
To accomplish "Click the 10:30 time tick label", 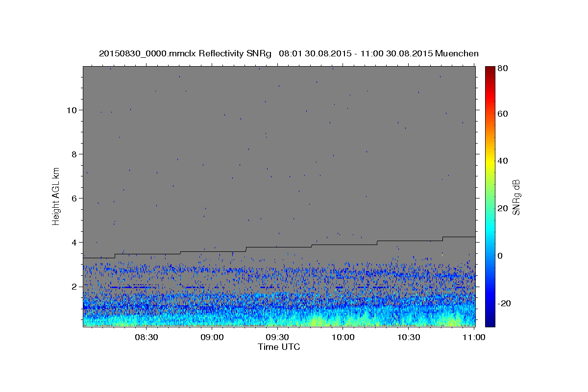I will (408, 337).
